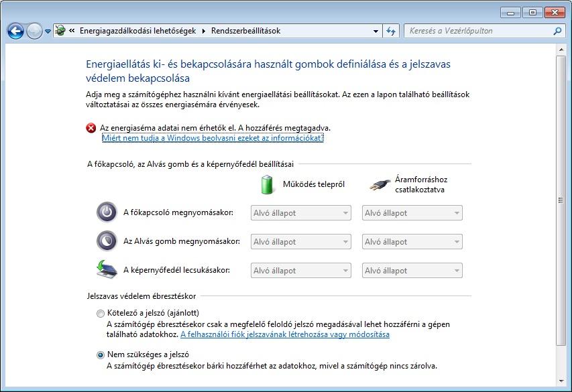Close the window with the red X
This screenshot has height=392, width=572.
555,13
